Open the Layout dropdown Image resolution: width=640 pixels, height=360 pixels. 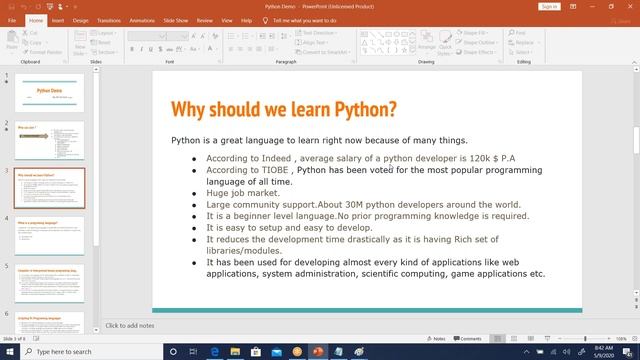tap(103, 33)
